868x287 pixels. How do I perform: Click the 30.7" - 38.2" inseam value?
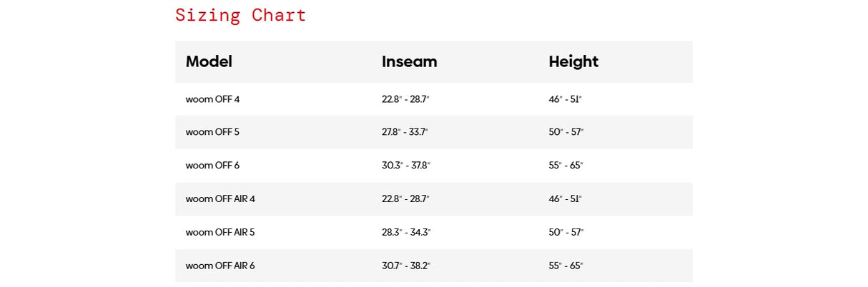[406, 266]
